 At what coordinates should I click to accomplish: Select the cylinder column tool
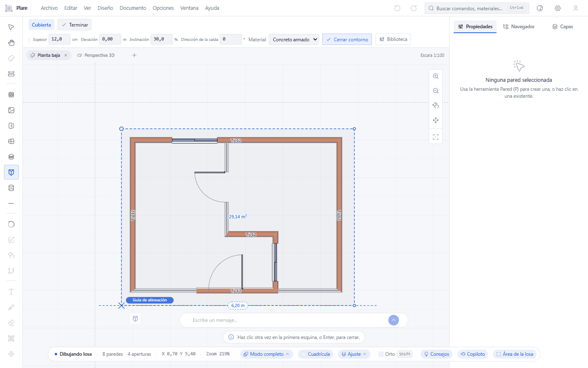[11, 188]
